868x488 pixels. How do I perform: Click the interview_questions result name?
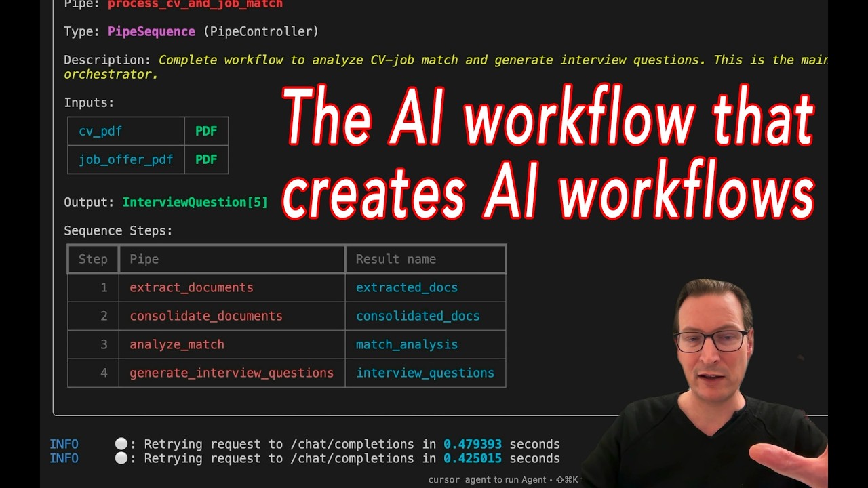(x=425, y=373)
